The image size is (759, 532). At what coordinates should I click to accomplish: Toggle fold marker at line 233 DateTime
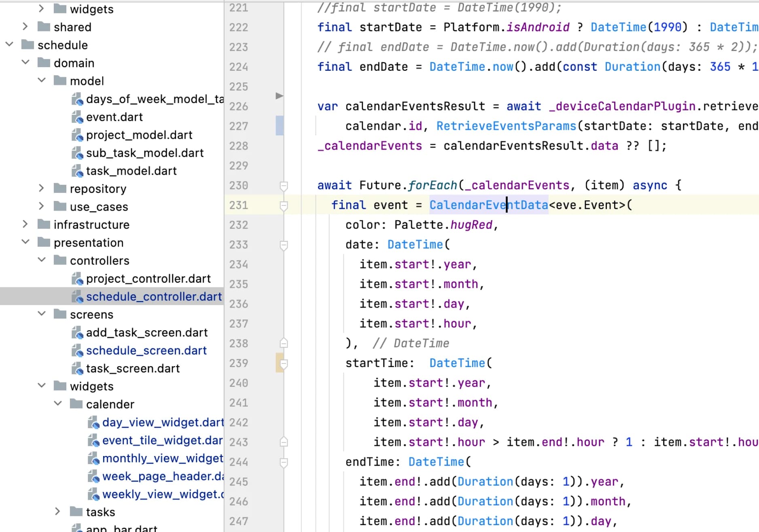click(284, 245)
